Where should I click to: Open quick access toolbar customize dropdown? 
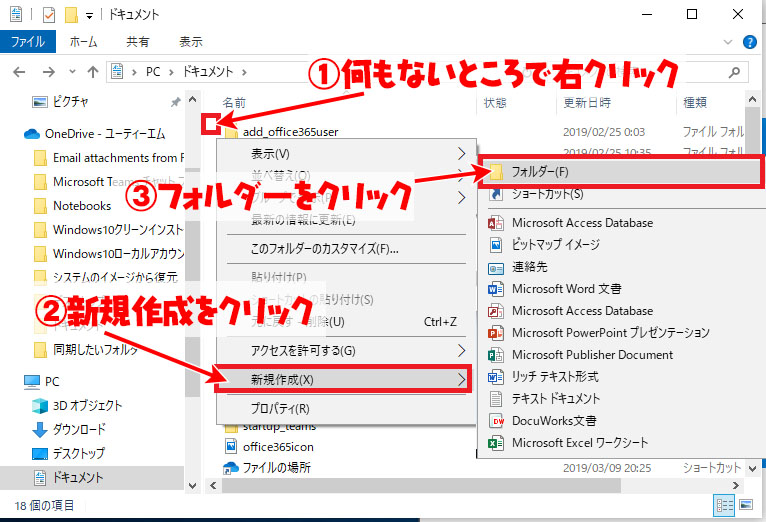(89, 16)
